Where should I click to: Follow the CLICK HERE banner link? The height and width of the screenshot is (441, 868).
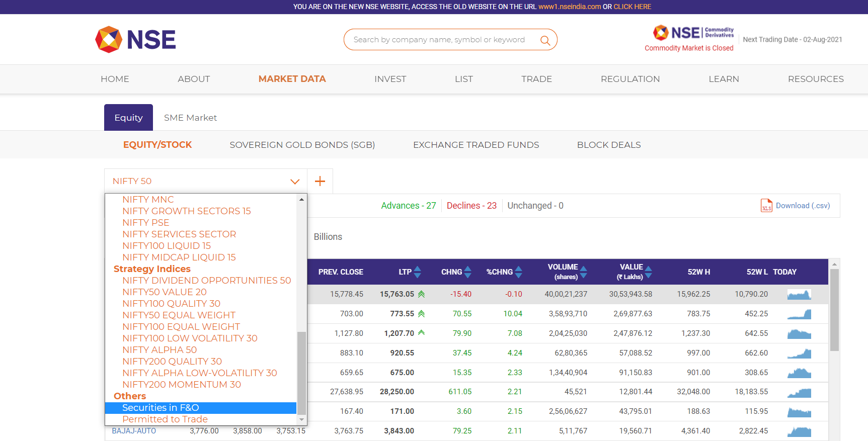633,7
